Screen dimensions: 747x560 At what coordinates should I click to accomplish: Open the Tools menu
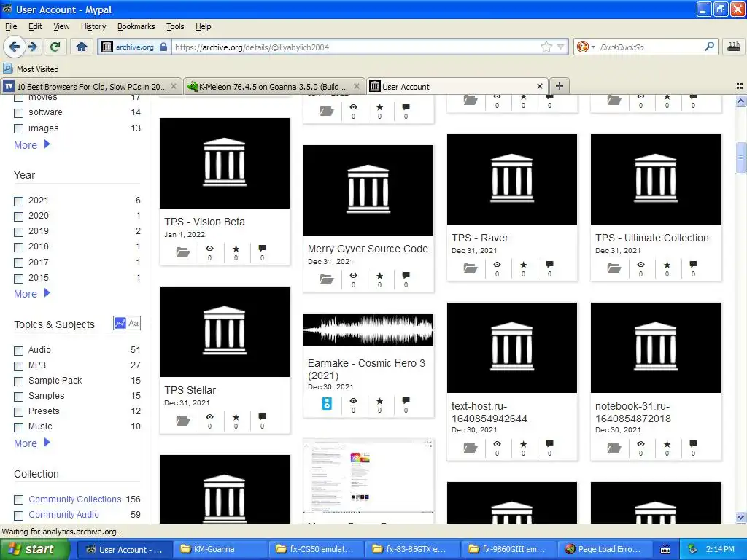[x=175, y=26]
